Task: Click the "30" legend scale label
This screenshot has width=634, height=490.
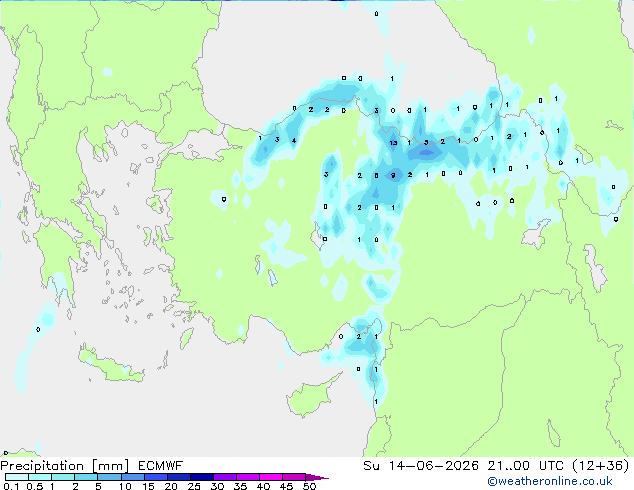Action: click(x=217, y=486)
